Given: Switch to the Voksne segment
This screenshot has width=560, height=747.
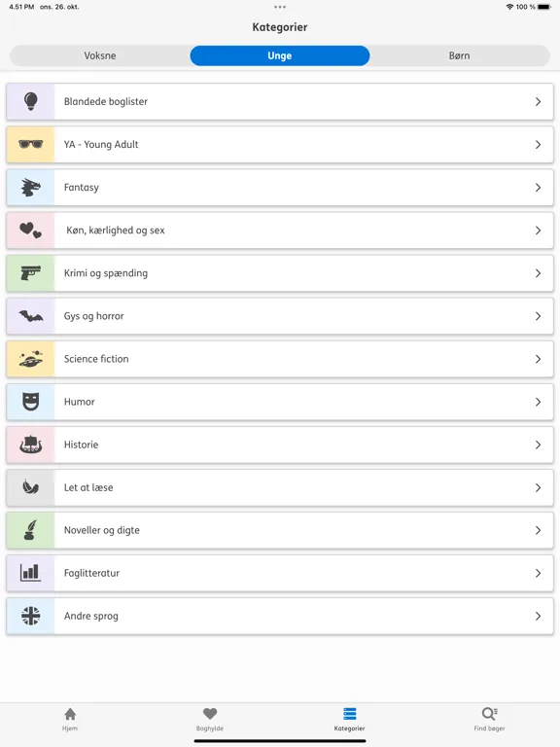Looking at the screenshot, I should tap(100, 55).
